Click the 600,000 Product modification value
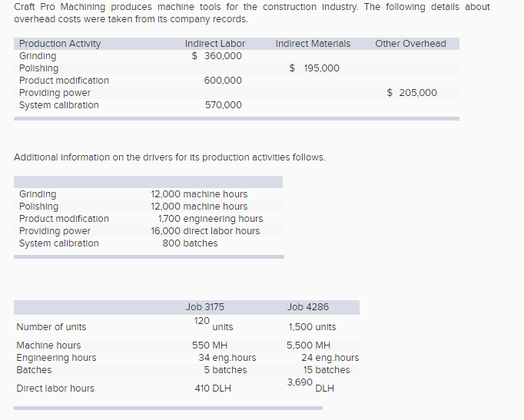 point(223,81)
